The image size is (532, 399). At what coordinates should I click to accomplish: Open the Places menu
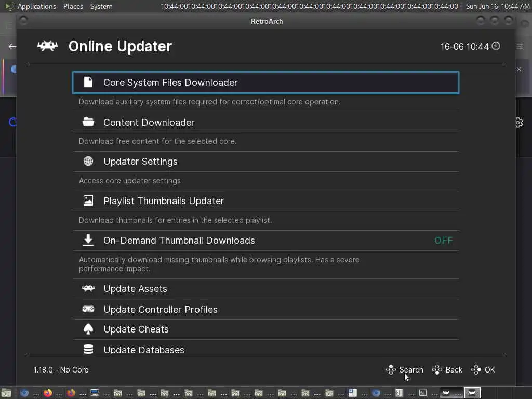(73, 6)
